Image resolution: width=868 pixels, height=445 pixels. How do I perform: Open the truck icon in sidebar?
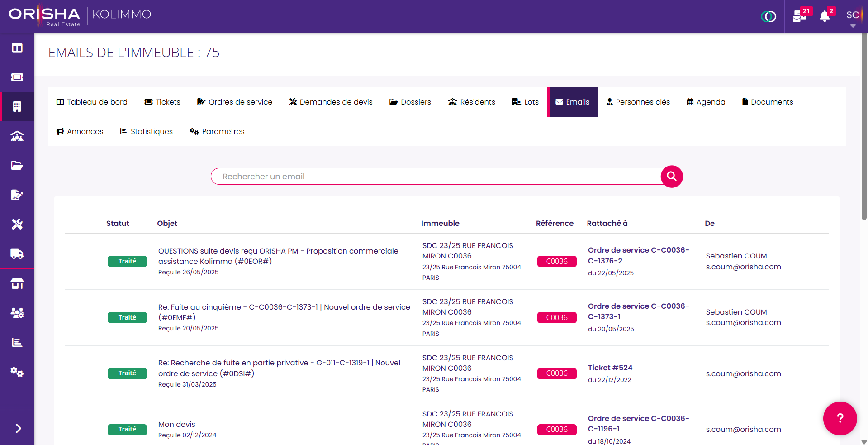[x=17, y=254]
